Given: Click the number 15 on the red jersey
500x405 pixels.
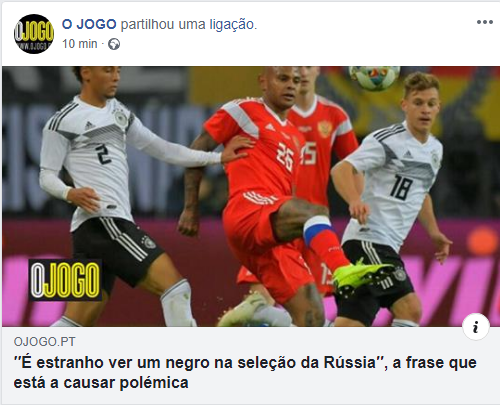Looking at the screenshot, I should pos(309,153).
